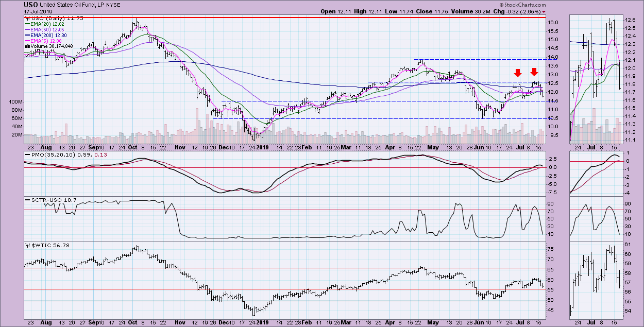This screenshot has height=327, width=644.
Task: Click the first red down arrow annotation
Action: coord(518,73)
